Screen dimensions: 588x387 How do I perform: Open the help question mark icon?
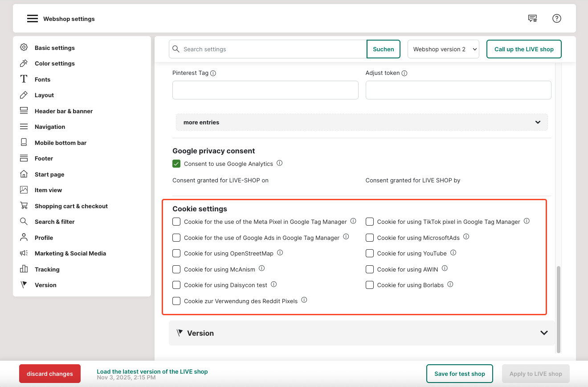point(556,18)
